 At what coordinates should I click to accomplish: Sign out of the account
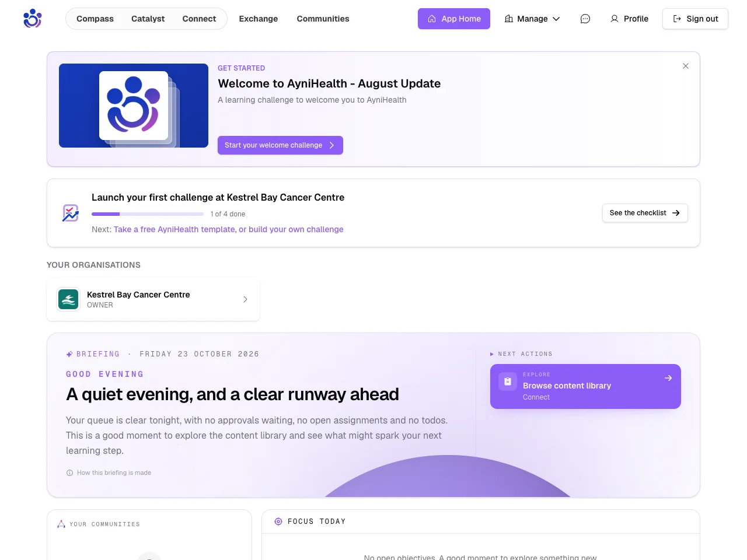pyautogui.click(x=695, y=19)
